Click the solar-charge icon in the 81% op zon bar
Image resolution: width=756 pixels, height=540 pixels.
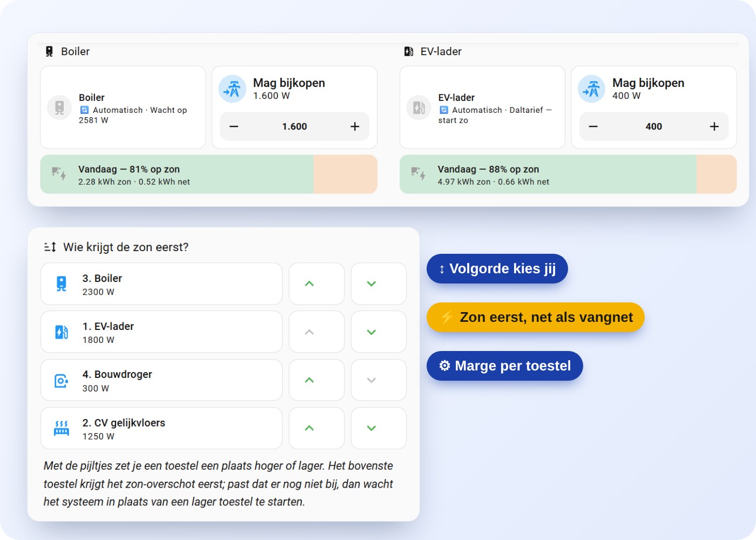point(59,174)
